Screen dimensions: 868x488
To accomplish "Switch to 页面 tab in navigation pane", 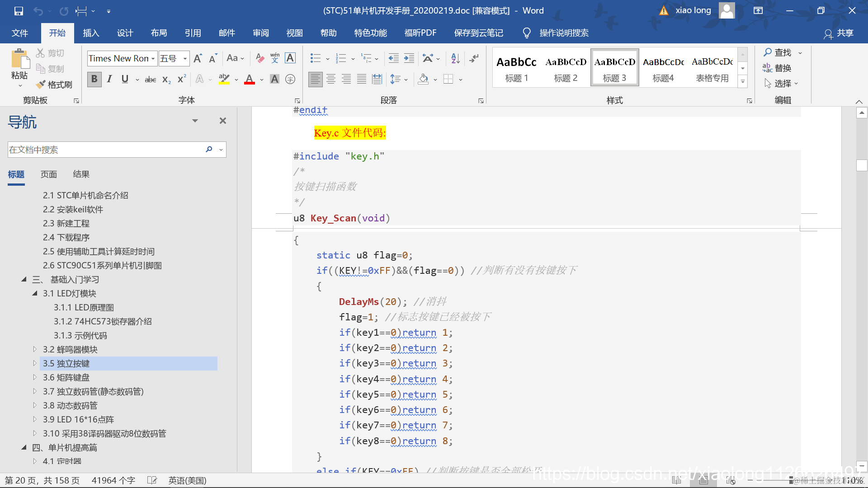I will point(49,174).
